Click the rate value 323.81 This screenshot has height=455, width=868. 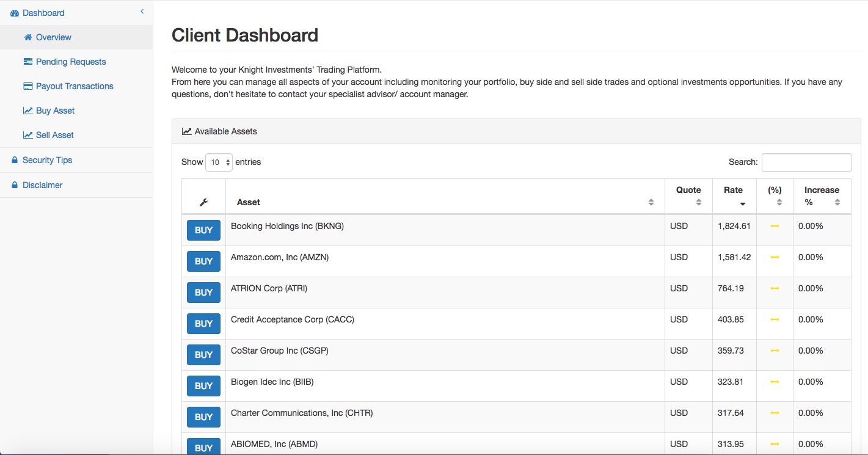click(731, 382)
